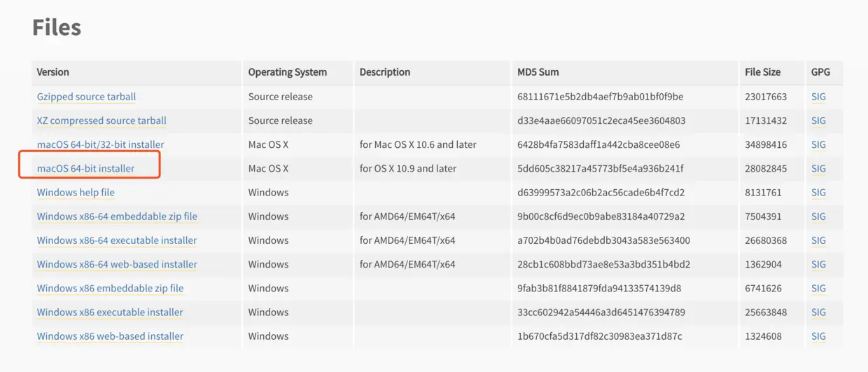Open SIG for Windows x86 web-based installer
868x372 pixels.
coord(818,336)
